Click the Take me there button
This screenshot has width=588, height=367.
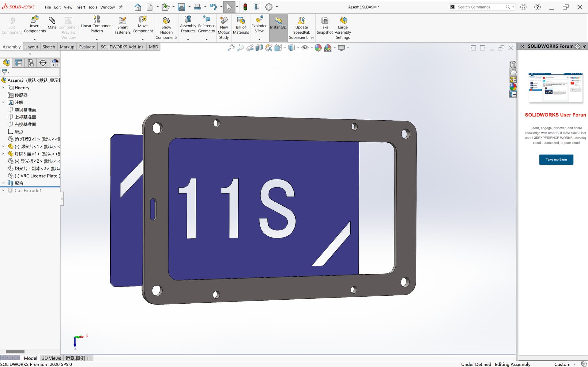tap(556, 159)
